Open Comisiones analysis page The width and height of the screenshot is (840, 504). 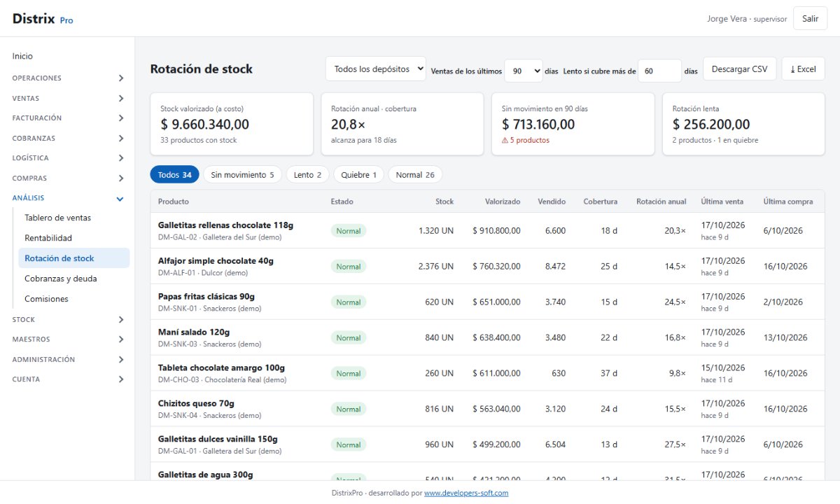click(73, 299)
